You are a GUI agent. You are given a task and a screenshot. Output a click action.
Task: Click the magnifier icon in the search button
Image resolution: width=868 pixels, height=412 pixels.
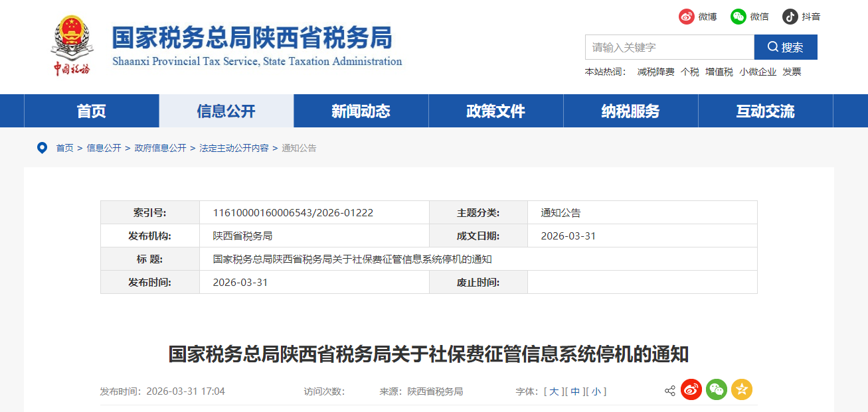click(772, 46)
